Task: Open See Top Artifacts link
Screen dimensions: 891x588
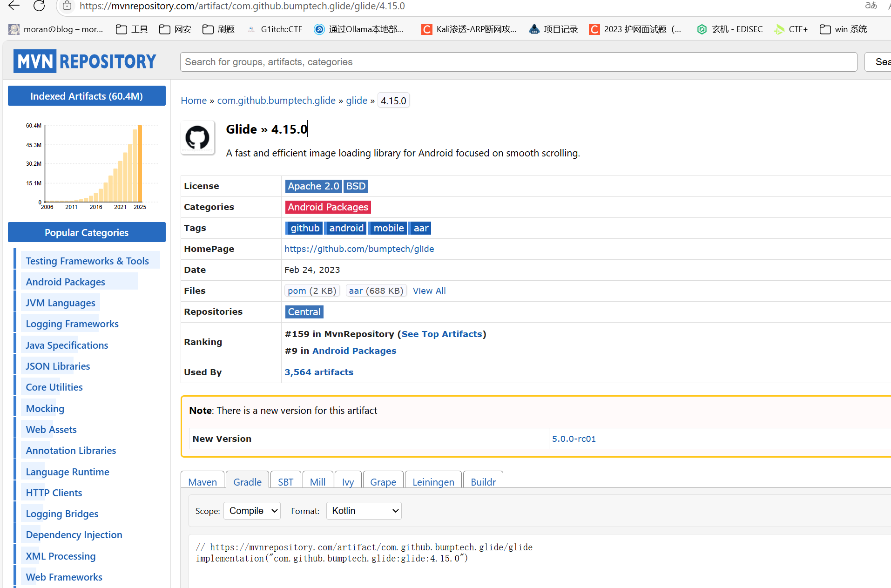Action: click(442, 334)
